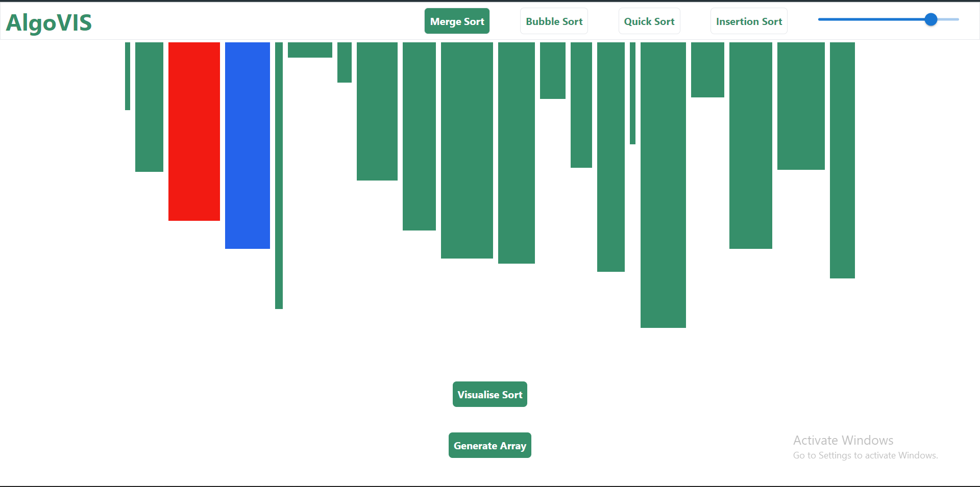Pick the Insertion Sort algorithm
The image size is (980, 487).
coord(749,21)
